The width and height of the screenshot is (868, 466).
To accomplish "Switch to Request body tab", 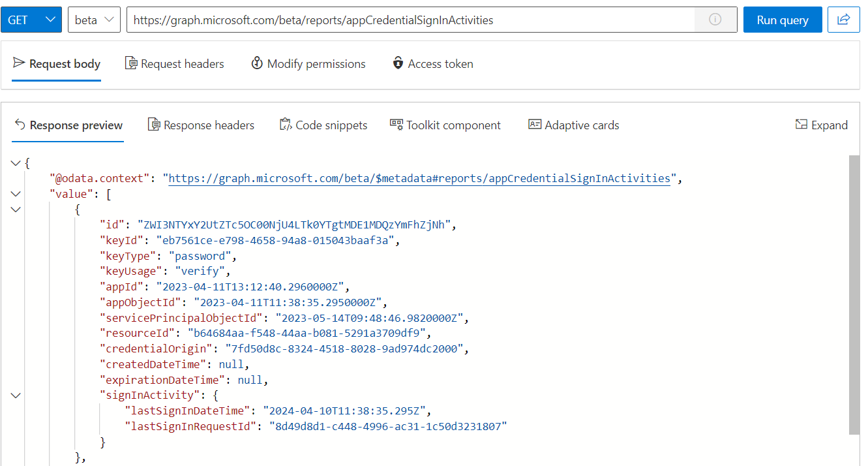I will point(56,64).
